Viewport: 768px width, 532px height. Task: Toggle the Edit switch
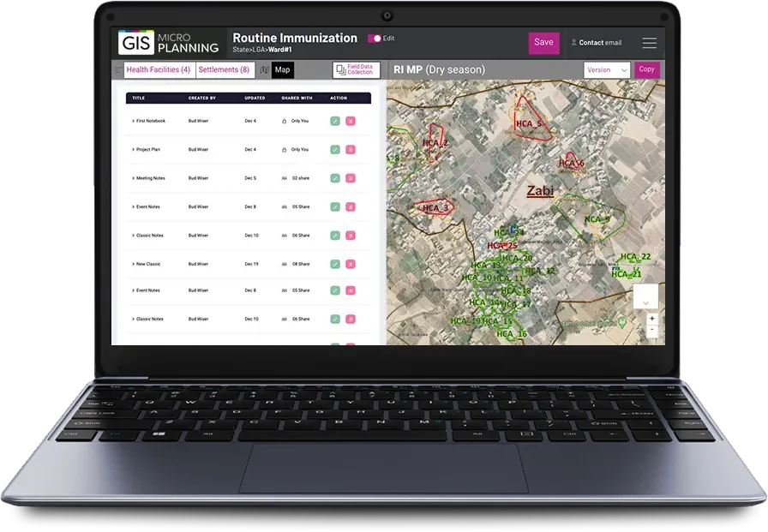pos(375,39)
